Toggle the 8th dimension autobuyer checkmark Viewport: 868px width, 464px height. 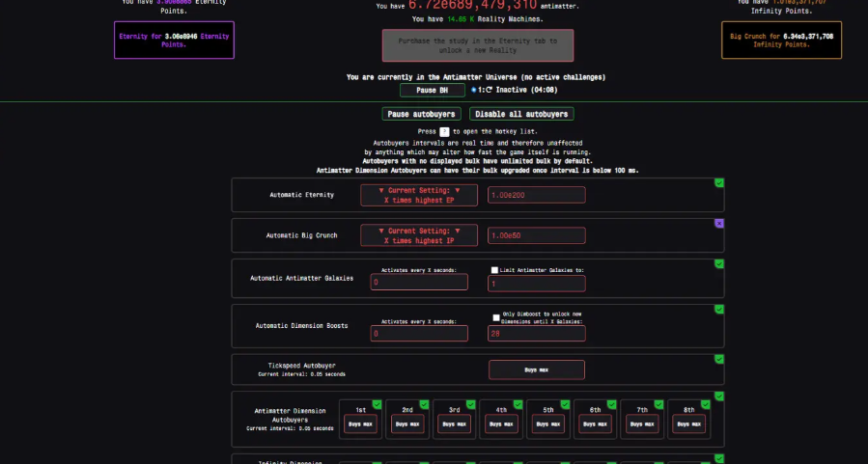(x=705, y=404)
